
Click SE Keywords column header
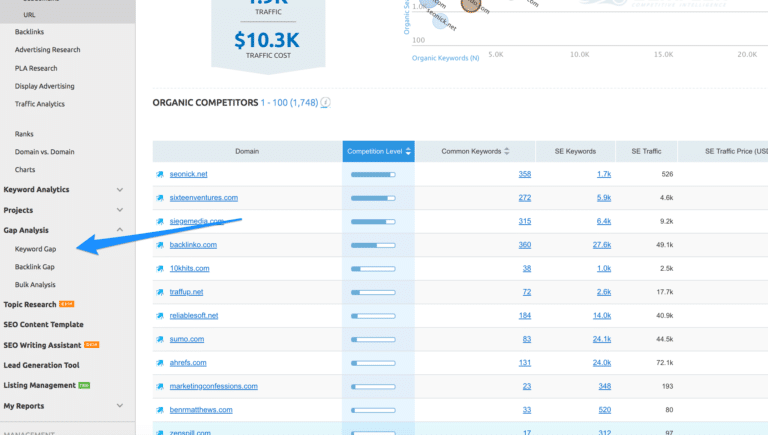pos(575,151)
